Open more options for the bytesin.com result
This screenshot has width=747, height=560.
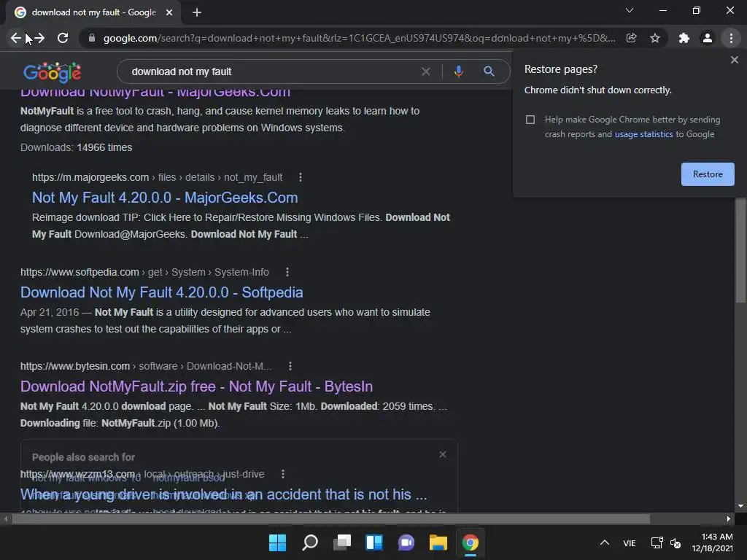[290, 366]
